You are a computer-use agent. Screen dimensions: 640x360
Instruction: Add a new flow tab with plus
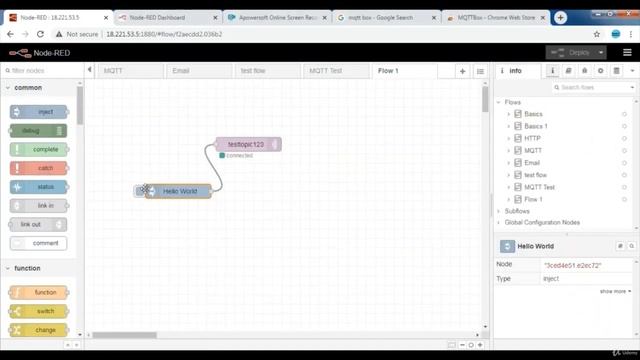coord(462,71)
